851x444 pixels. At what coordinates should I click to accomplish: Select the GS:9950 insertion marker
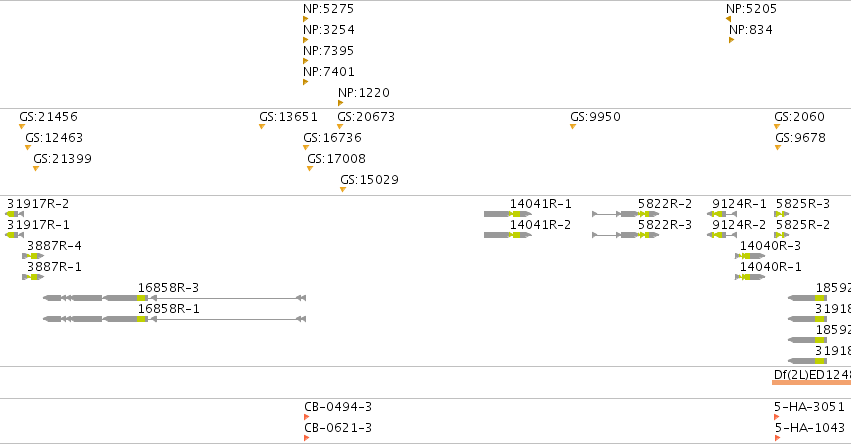(x=573, y=126)
